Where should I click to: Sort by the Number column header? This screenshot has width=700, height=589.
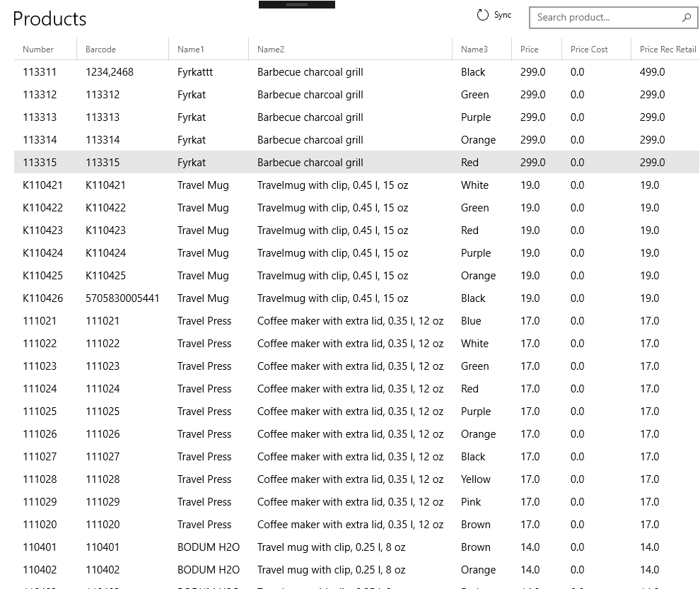click(x=38, y=49)
